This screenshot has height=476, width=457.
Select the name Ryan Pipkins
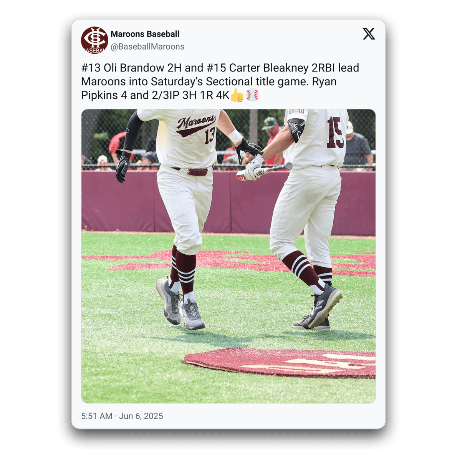click(x=209, y=88)
